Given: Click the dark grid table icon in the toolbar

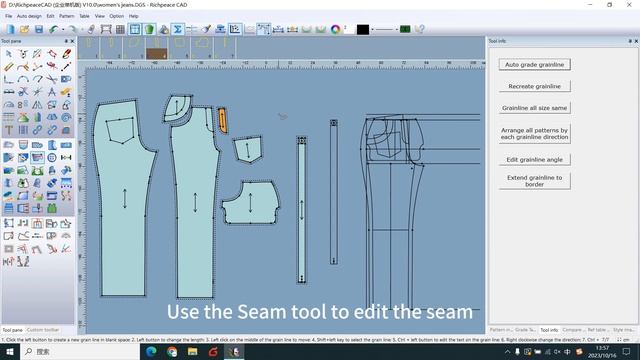Looking at the screenshot, I should point(120,29).
